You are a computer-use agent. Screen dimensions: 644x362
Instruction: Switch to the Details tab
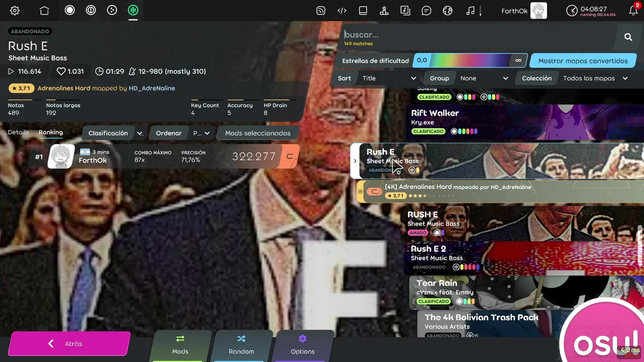(x=18, y=132)
